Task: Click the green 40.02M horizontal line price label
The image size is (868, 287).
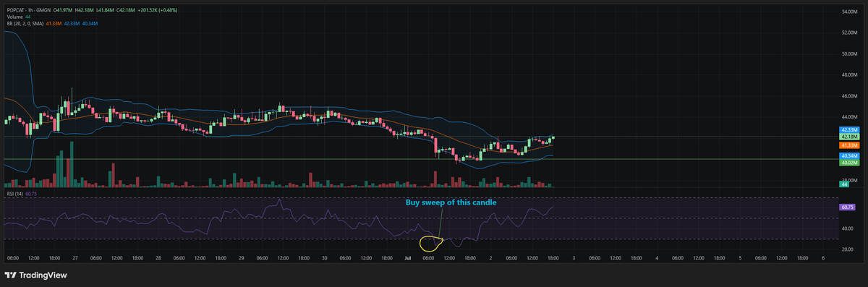Action: [x=849, y=163]
